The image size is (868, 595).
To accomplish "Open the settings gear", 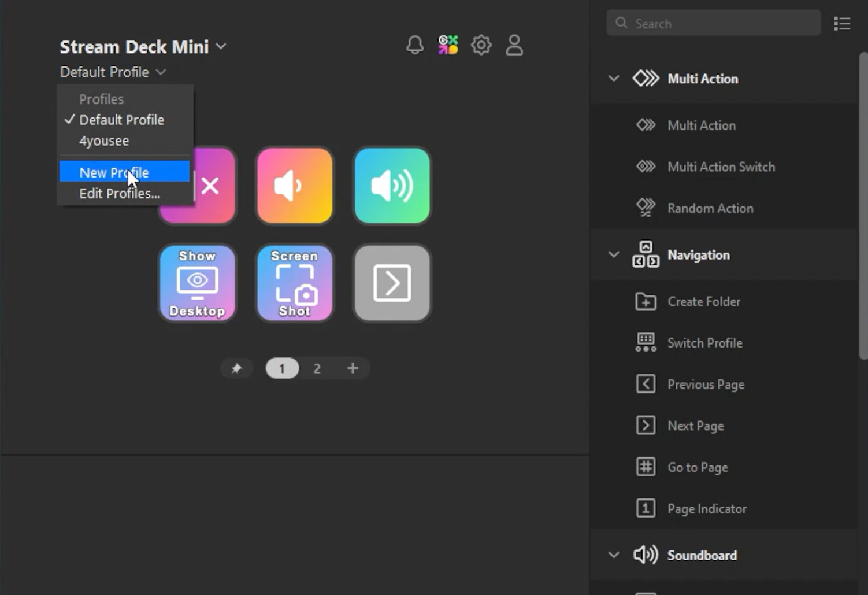I will click(481, 45).
